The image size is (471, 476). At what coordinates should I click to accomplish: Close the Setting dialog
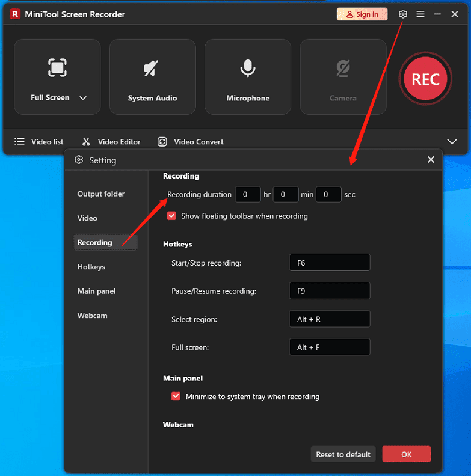point(431,160)
